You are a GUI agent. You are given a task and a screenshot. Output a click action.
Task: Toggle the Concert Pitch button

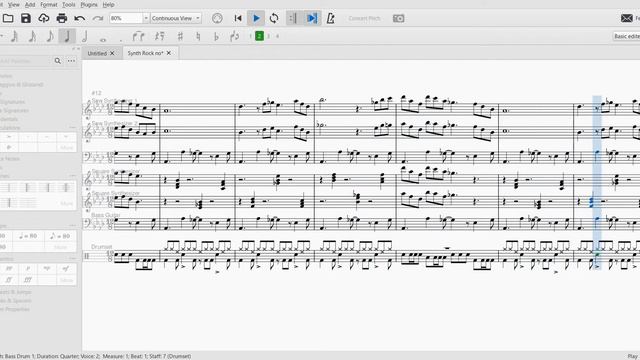(364, 18)
